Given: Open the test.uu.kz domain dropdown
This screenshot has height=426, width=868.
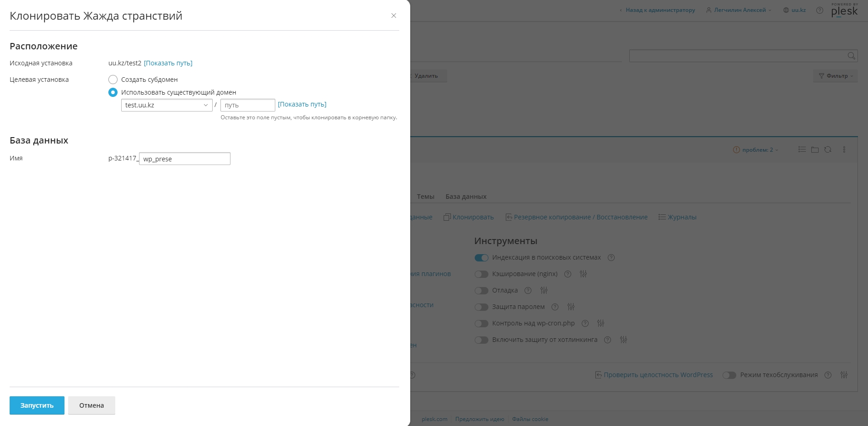Looking at the screenshot, I should click(166, 105).
